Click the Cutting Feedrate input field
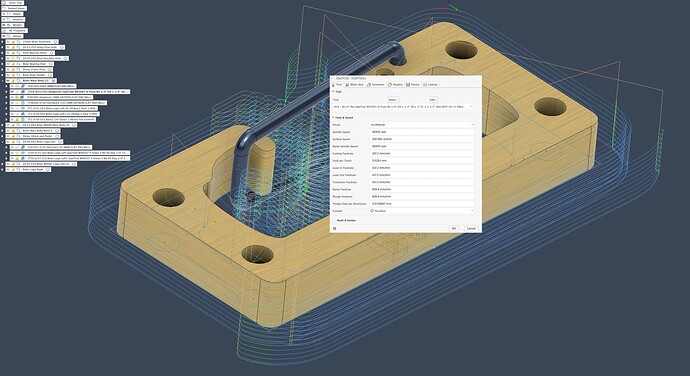The image size is (690, 376). click(x=422, y=153)
